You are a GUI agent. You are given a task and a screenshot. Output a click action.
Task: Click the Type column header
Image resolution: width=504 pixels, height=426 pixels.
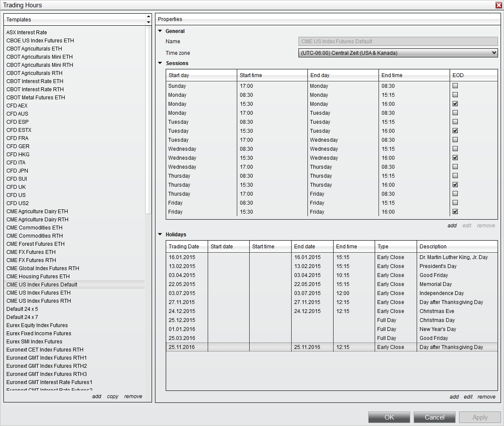tap(396, 247)
